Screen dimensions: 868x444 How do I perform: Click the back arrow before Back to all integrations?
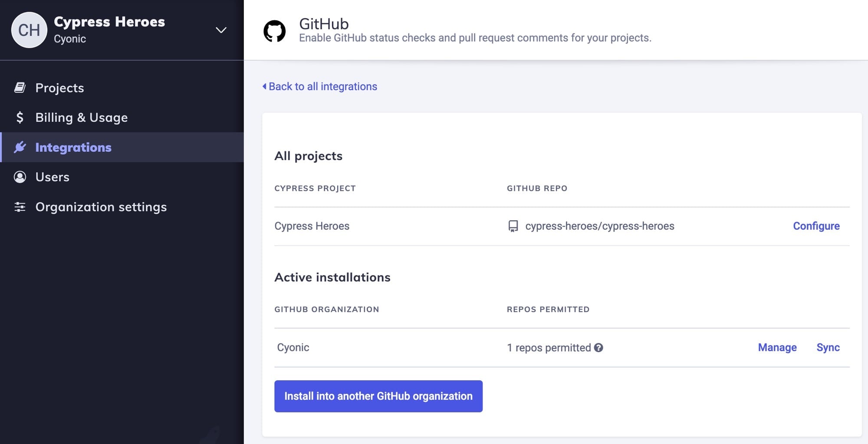(x=263, y=86)
